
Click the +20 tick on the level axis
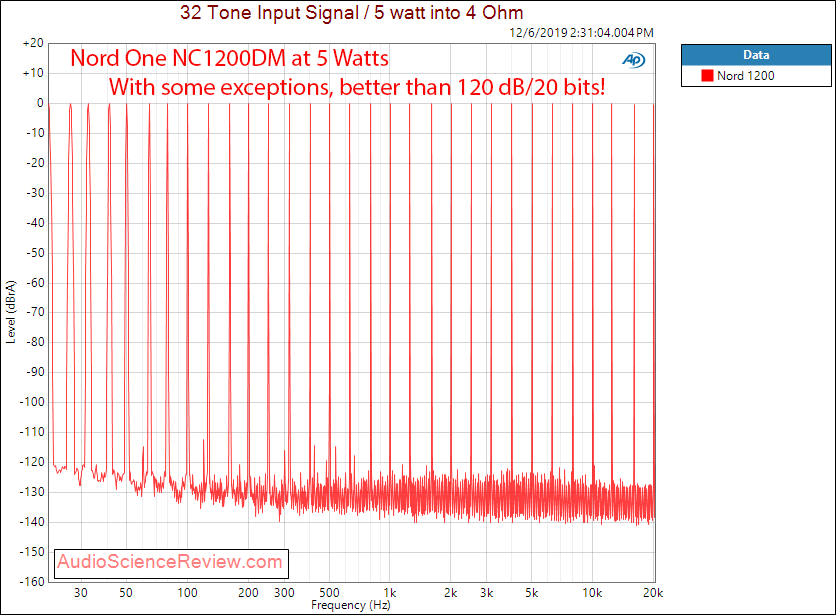33,43
